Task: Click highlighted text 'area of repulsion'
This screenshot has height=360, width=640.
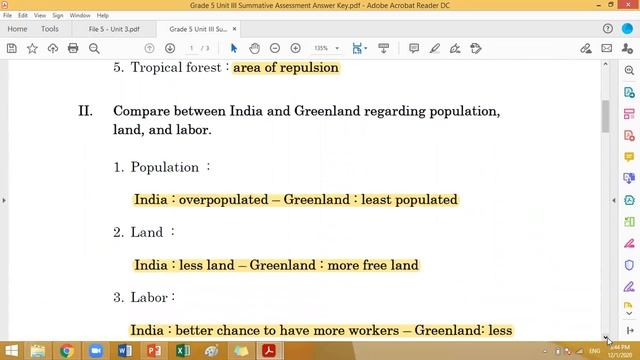Action: pyautogui.click(x=286, y=67)
